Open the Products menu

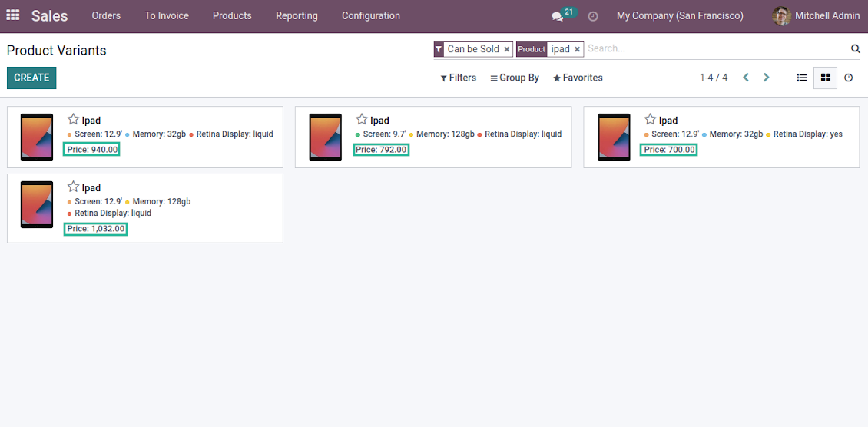[232, 16]
